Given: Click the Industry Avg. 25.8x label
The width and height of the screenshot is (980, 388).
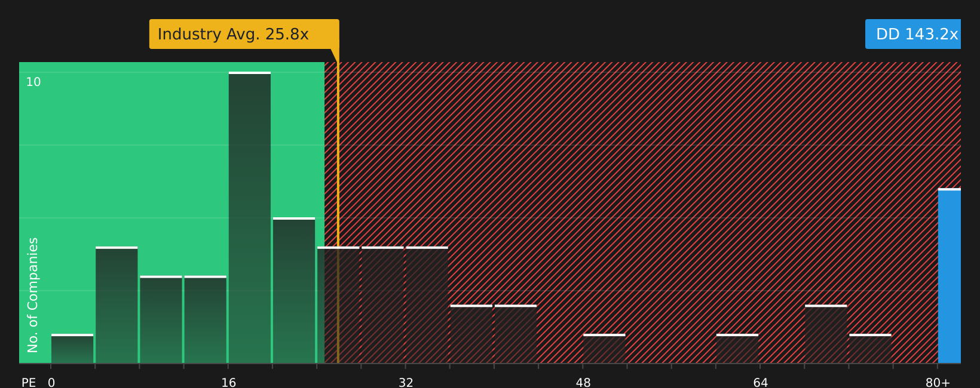Looking at the screenshot, I should coord(244,34).
